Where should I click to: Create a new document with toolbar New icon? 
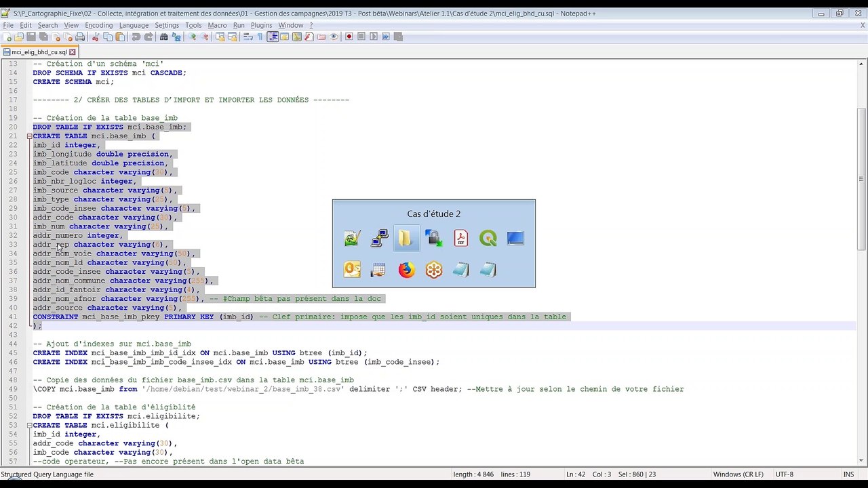click(7, 37)
